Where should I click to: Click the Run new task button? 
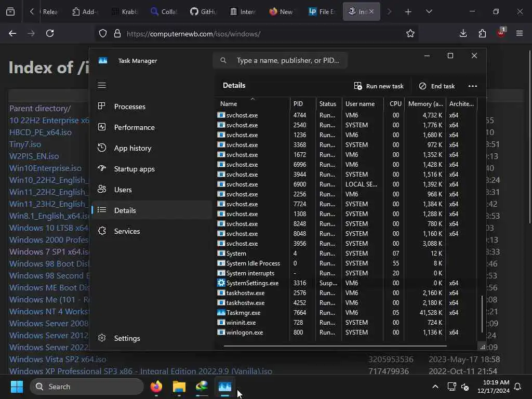click(x=379, y=86)
